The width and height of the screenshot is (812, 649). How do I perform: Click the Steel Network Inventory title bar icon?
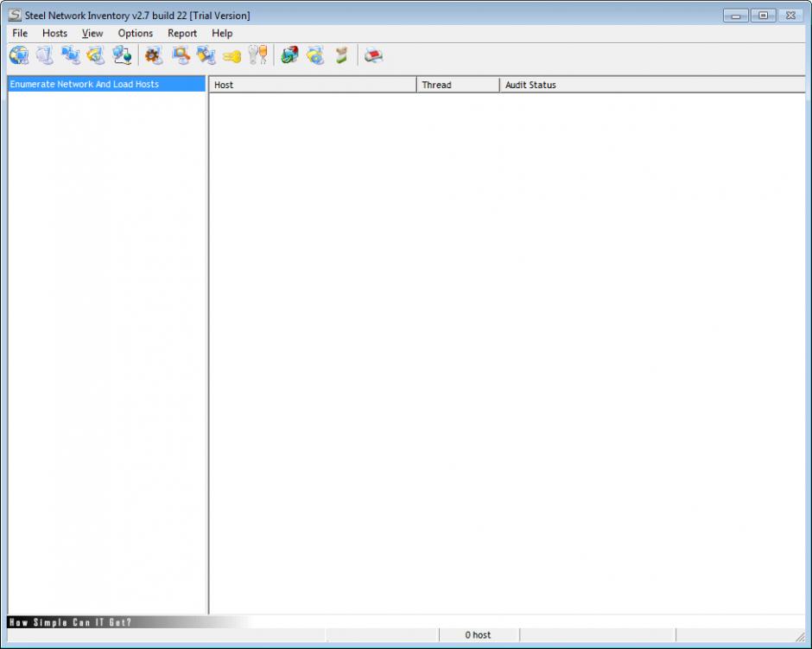(15, 15)
